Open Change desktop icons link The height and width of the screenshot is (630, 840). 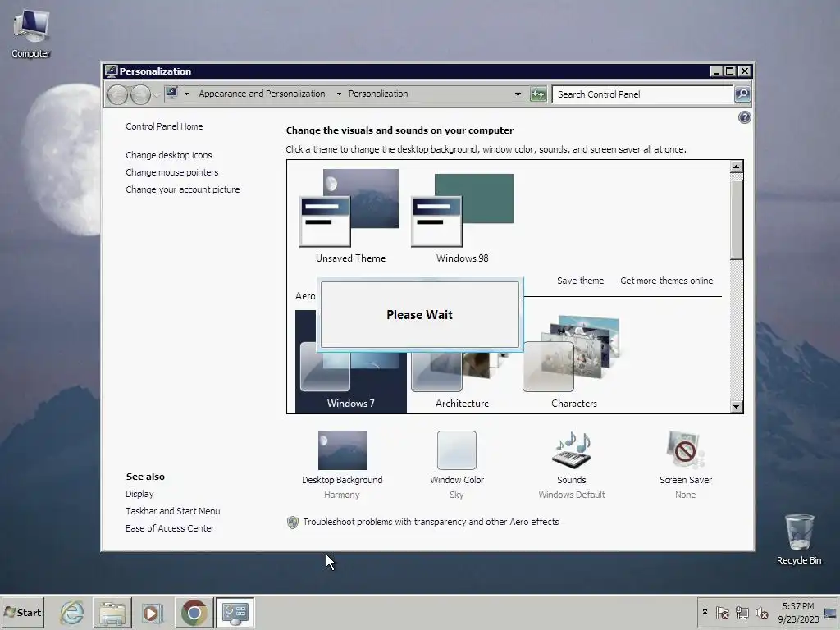tap(169, 155)
